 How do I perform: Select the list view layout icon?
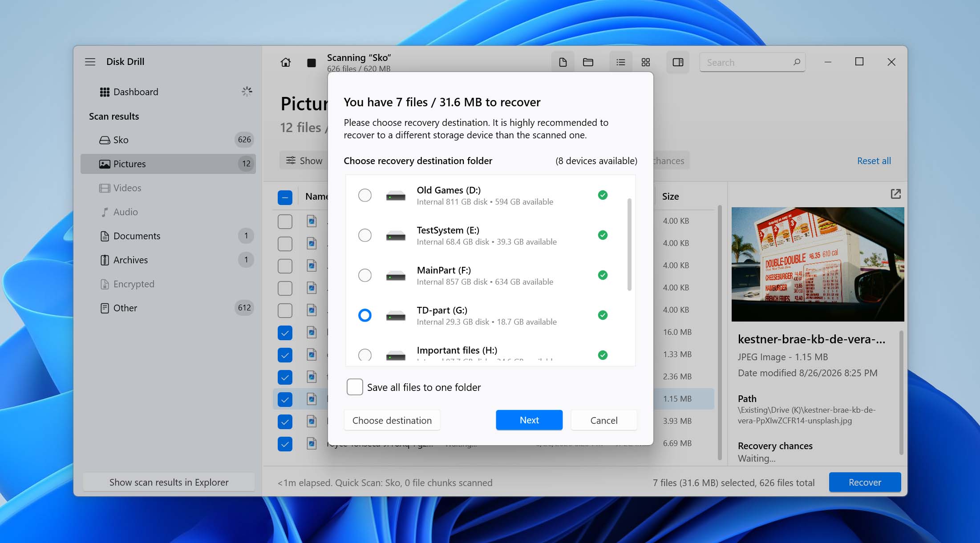621,62
